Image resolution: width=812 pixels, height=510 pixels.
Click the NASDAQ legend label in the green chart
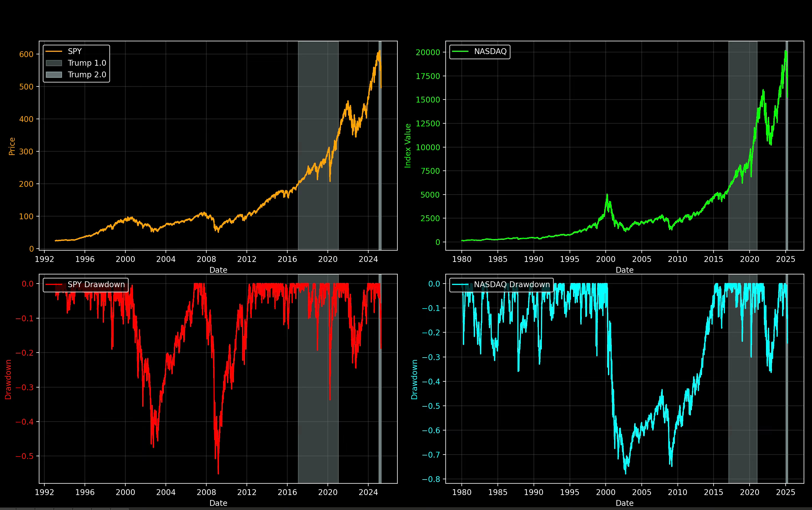490,51
